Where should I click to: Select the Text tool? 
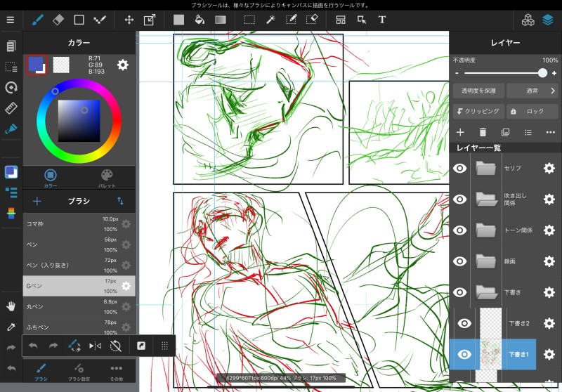(x=382, y=20)
